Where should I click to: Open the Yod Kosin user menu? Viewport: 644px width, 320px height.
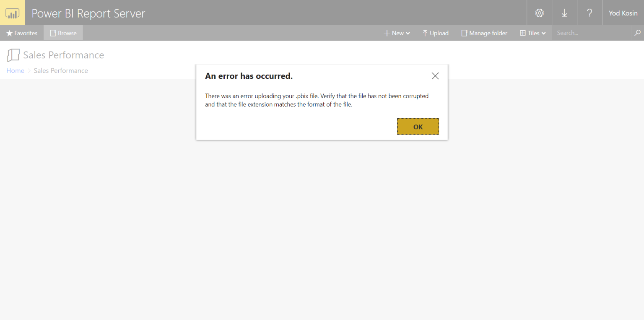click(x=623, y=13)
